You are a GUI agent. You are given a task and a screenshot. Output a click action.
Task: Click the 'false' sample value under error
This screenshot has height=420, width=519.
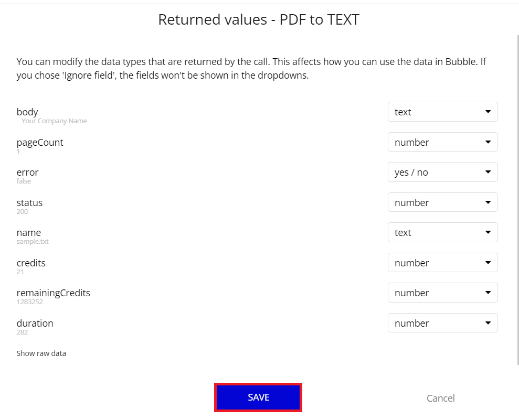(x=24, y=181)
